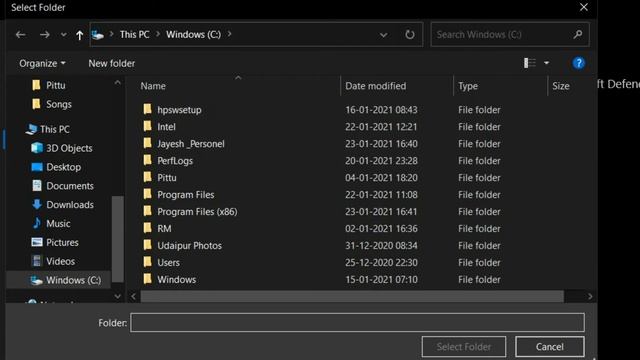Open Downloads in navigation pane

point(69,204)
